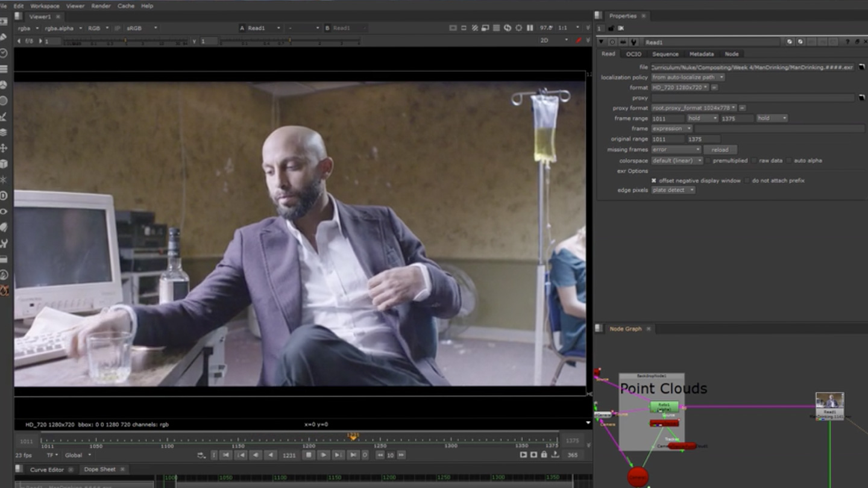The height and width of the screenshot is (488, 868).
Task: Enable the premultiplied checkbox
Action: [x=708, y=161]
